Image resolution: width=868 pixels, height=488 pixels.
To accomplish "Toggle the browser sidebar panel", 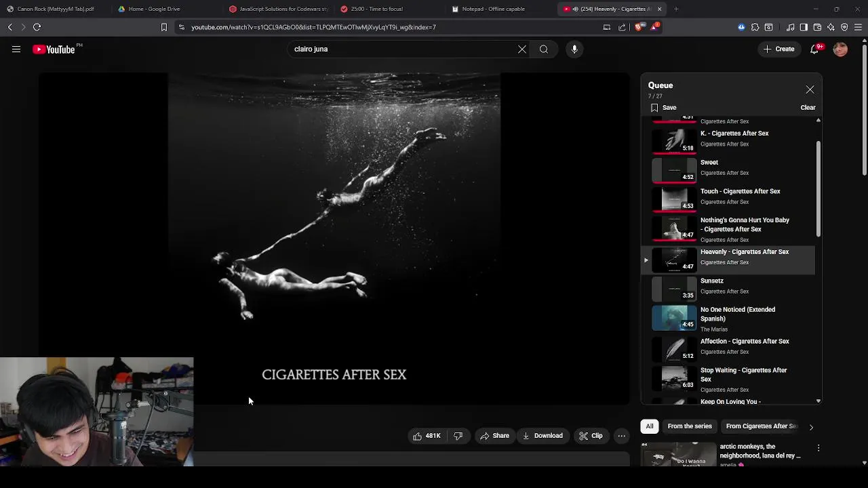I will [804, 27].
